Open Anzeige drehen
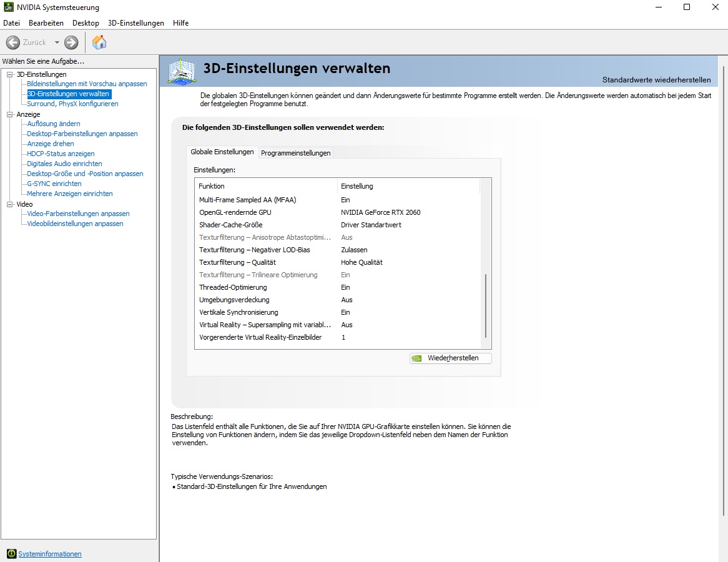This screenshot has width=728, height=562. coord(50,144)
